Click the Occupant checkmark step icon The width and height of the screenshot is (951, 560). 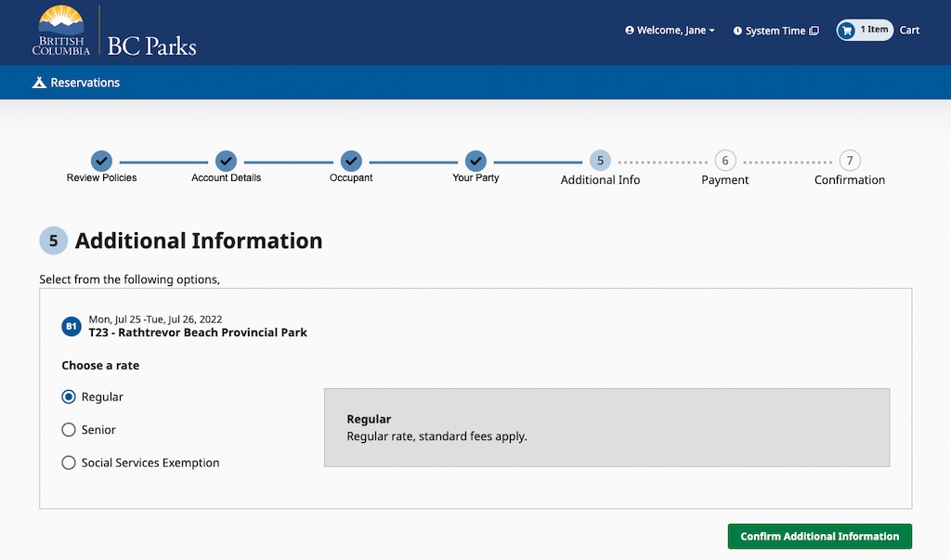pyautogui.click(x=350, y=161)
